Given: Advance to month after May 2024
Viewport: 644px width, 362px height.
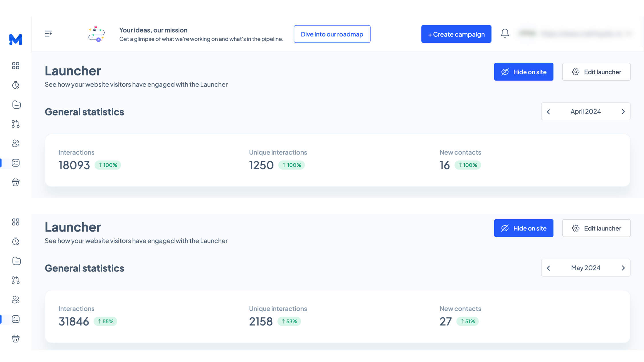Looking at the screenshot, I should click(x=623, y=268).
